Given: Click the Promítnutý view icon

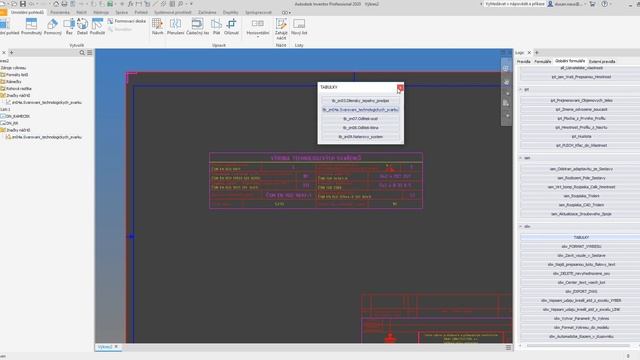Looking at the screenshot, I should 31,26.
